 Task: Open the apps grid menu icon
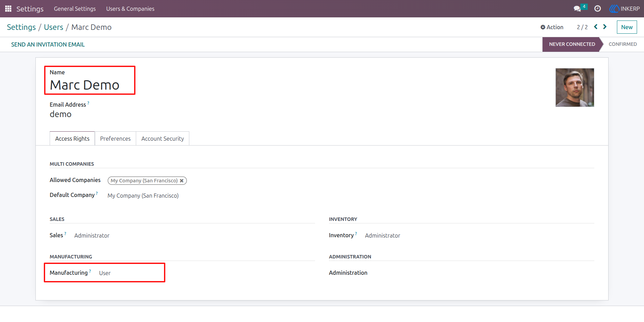coord(8,9)
